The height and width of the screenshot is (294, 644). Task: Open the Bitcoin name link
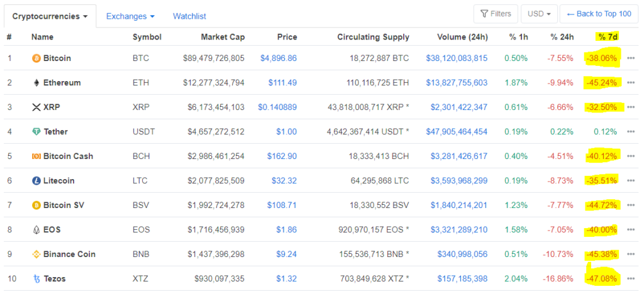click(57, 58)
